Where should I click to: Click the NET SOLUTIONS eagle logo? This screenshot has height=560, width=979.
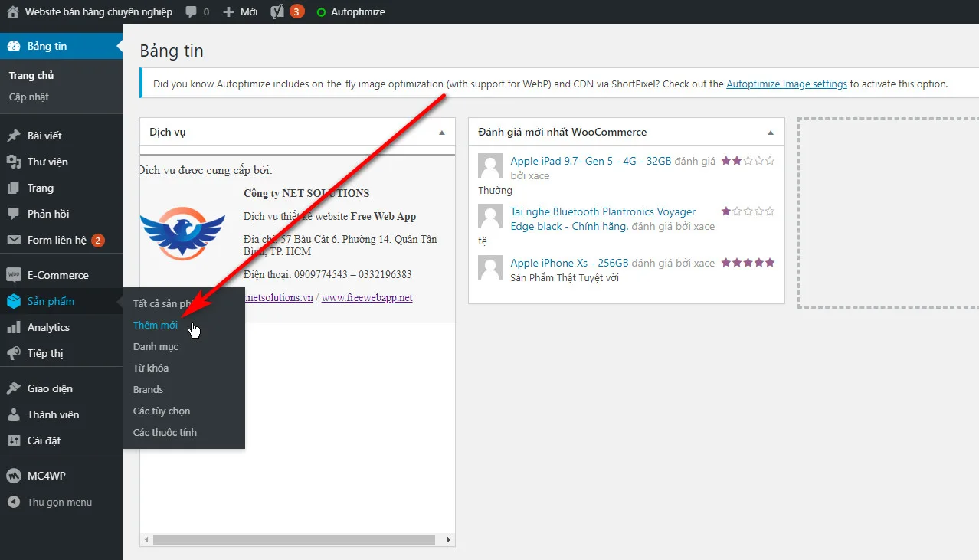tap(182, 233)
